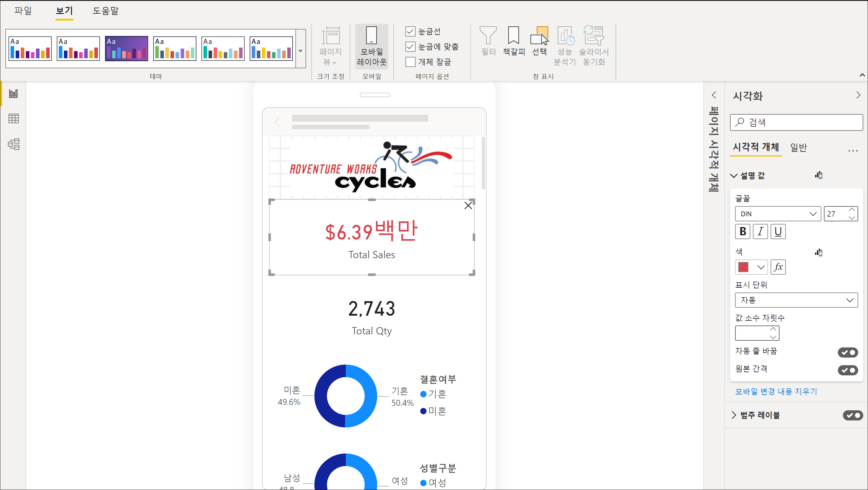Apply bold formatting with the B button
The height and width of the screenshot is (490, 868).
(x=742, y=232)
